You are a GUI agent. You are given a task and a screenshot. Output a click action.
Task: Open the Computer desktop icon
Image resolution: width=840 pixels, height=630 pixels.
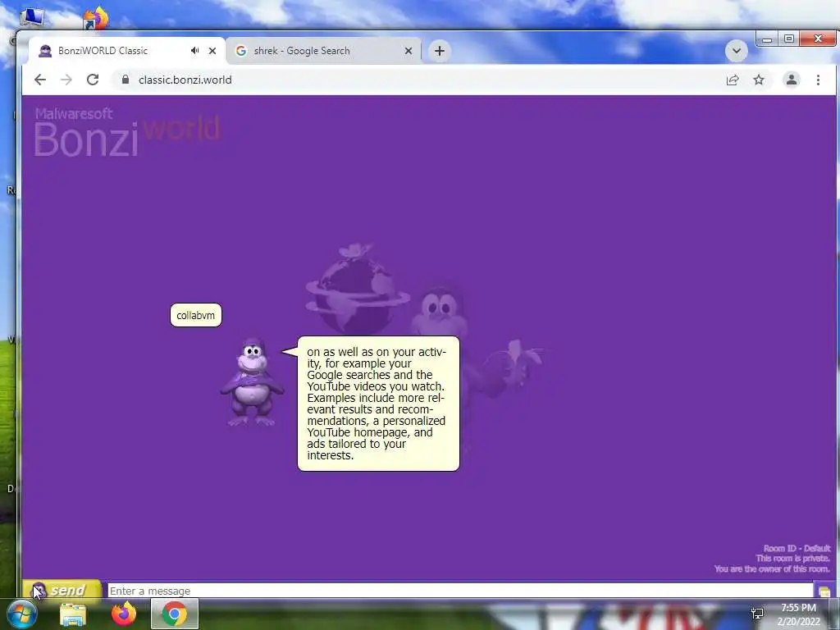tap(32, 16)
